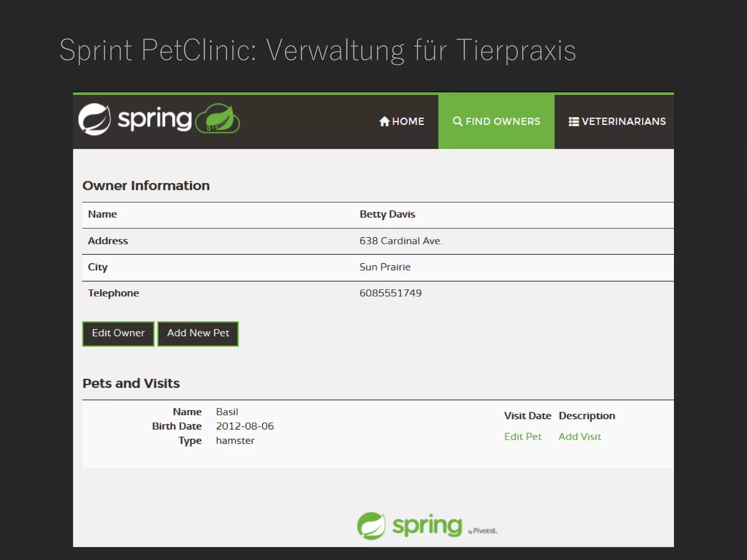This screenshot has width=747, height=560.
Task: Click the Description column header
Action: coord(587,416)
